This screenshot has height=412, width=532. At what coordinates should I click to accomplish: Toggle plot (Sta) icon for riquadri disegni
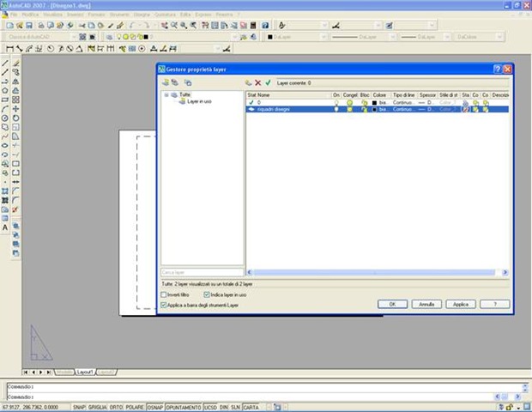coord(466,109)
